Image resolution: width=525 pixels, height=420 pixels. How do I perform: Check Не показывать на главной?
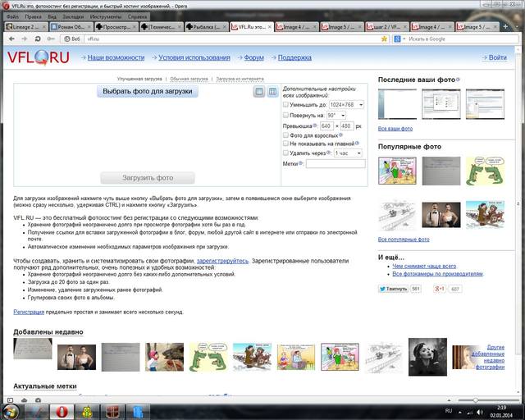(x=285, y=144)
